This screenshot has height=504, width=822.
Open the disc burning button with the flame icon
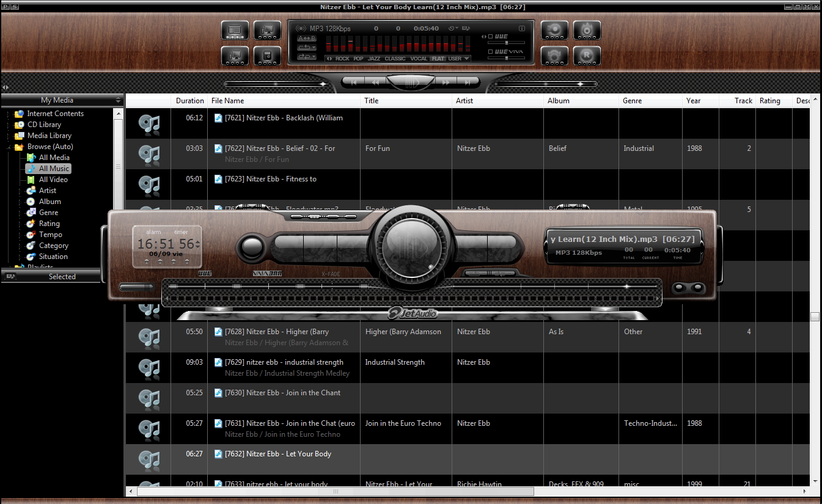[587, 31]
